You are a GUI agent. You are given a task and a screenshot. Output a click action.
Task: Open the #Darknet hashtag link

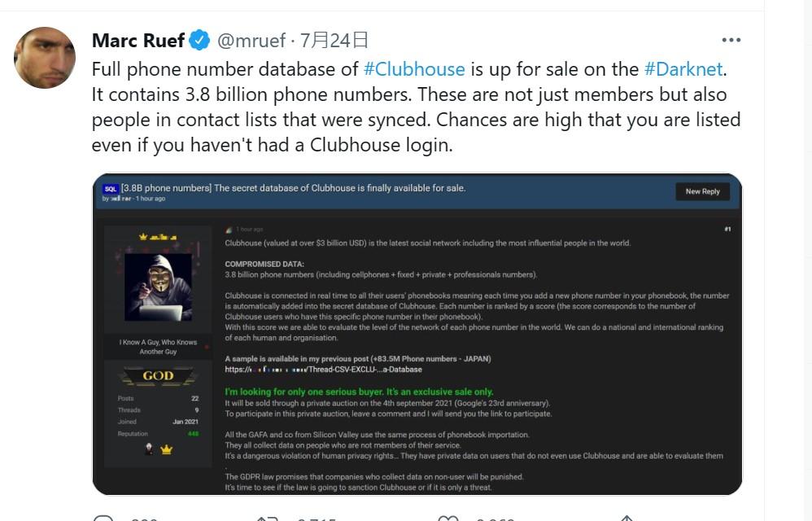pyautogui.click(x=684, y=69)
